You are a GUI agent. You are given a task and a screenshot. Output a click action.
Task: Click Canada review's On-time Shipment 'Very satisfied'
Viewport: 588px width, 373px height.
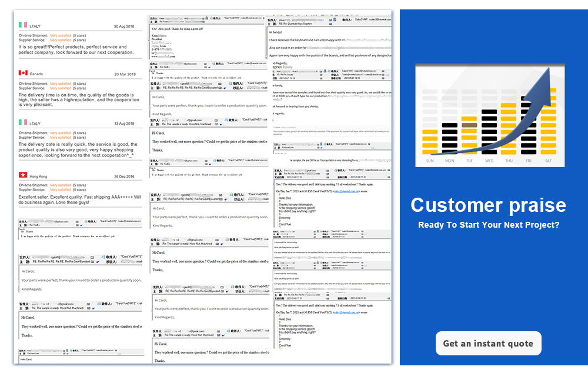pyautogui.click(x=61, y=84)
